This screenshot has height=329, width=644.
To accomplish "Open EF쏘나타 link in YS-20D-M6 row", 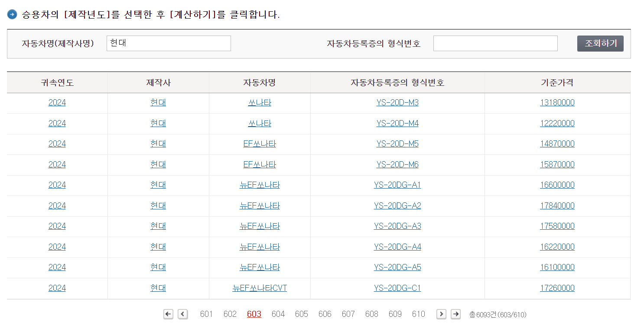I will point(260,165).
